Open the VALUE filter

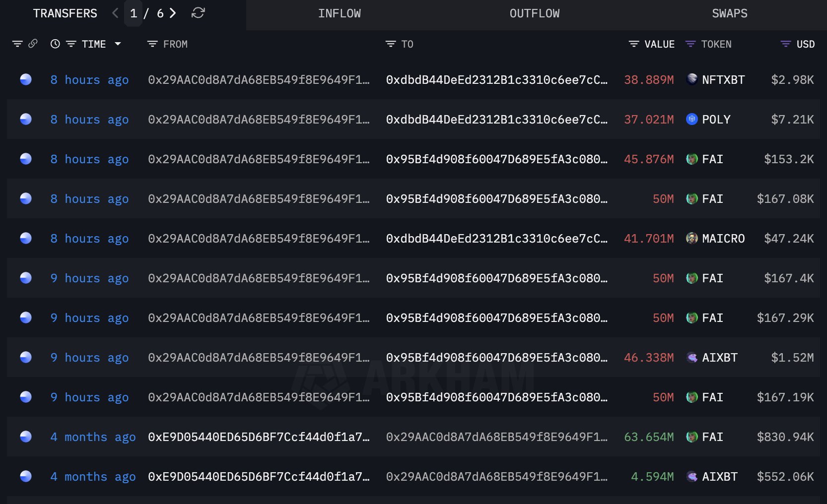click(633, 44)
